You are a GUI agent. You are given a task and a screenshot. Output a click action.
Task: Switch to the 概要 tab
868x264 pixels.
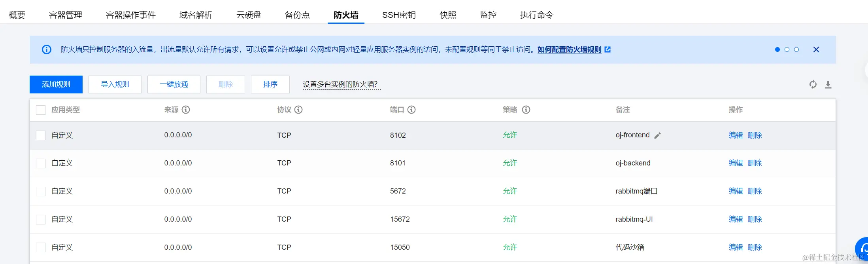pos(17,15)
